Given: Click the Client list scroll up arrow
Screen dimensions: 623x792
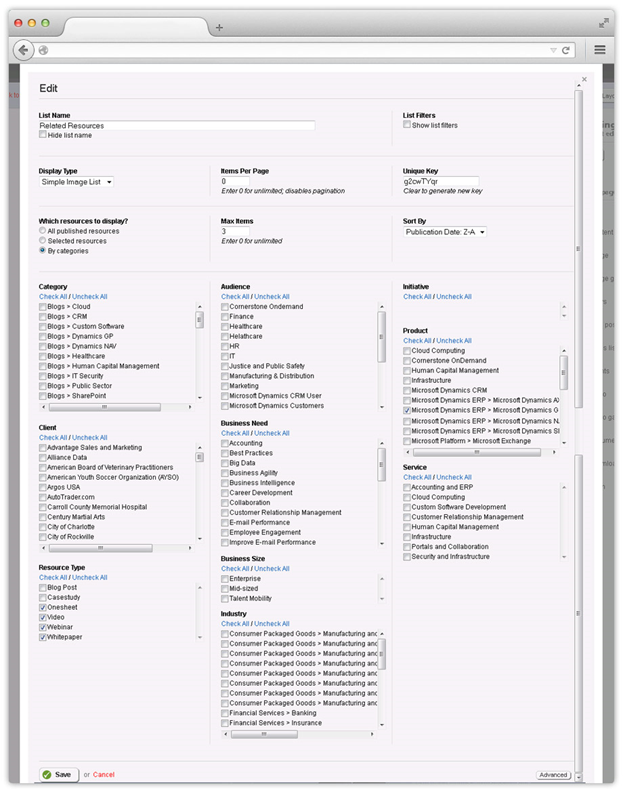Looking at the screenshot, I should (200, 448).
